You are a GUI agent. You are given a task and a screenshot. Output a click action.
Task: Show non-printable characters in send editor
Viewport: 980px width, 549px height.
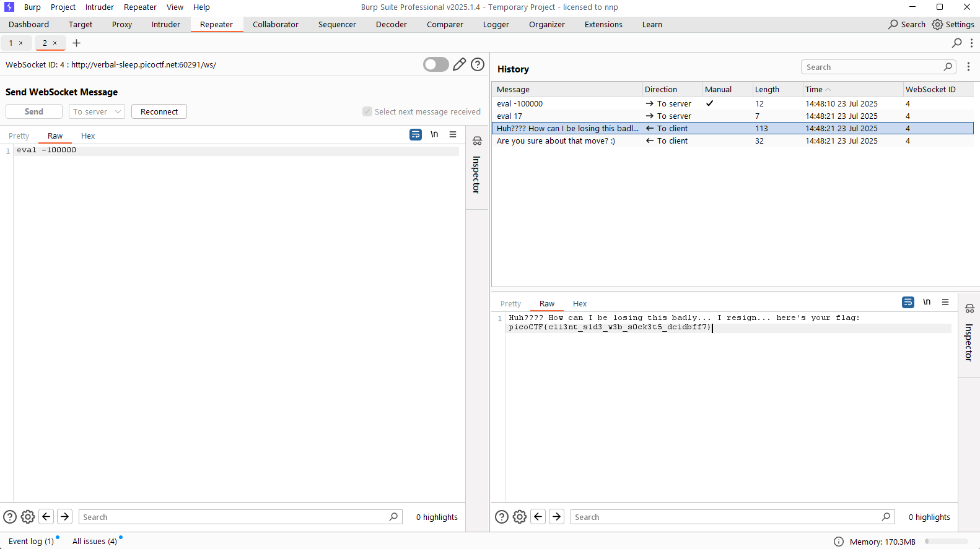pyautogui.click(x=434, y=134)
